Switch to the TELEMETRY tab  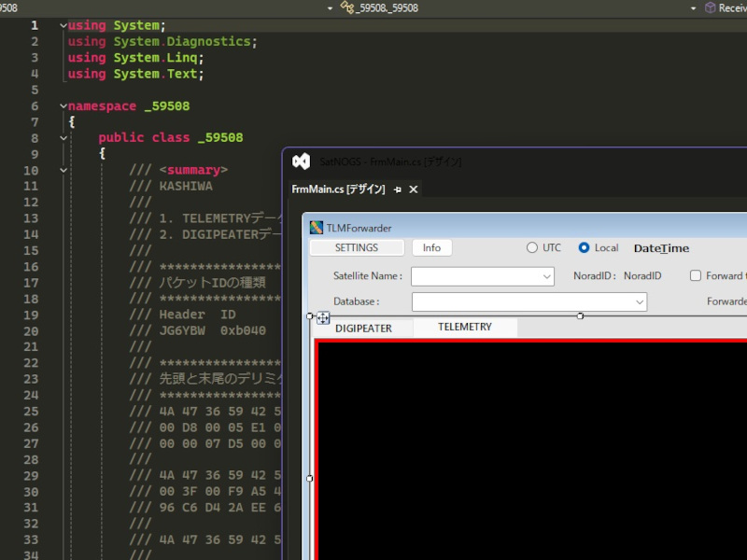click(464, 327)
